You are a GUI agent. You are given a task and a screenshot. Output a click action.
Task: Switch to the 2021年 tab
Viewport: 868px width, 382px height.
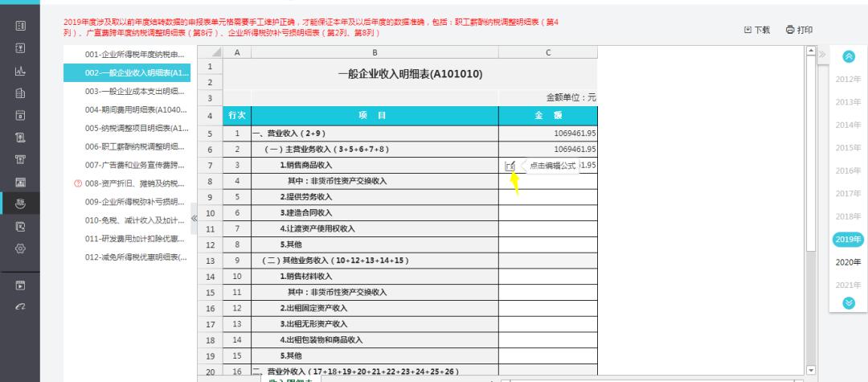pyautogui.click(x=848, y=285)
